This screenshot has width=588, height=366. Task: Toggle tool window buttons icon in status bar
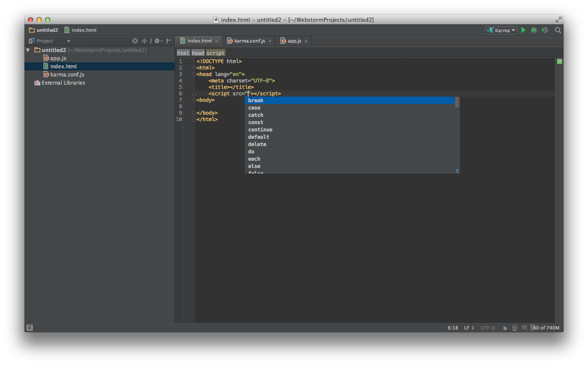tap(30, 328)
